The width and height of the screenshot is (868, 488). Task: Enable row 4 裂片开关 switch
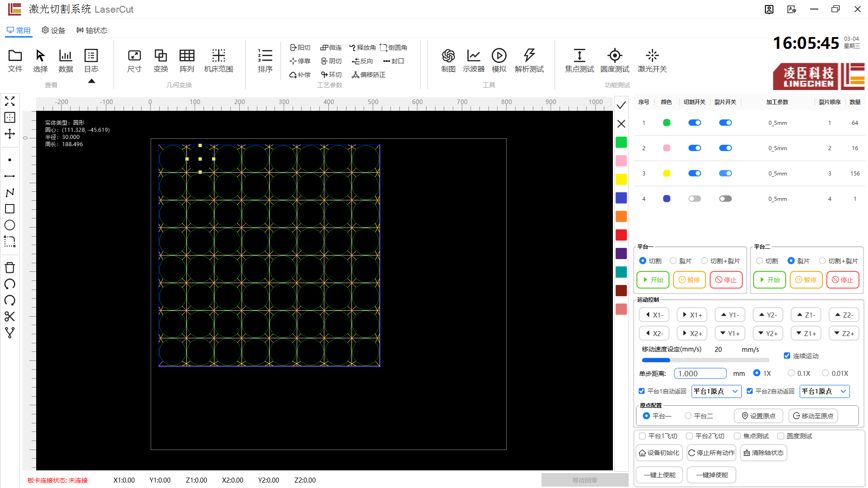(x=725, y=199)
